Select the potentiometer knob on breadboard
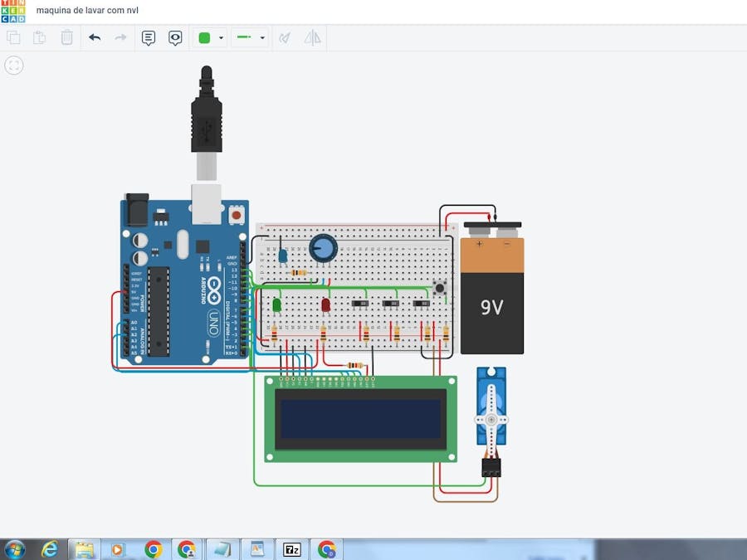The image size is (747, 560). tap(323, 247)
